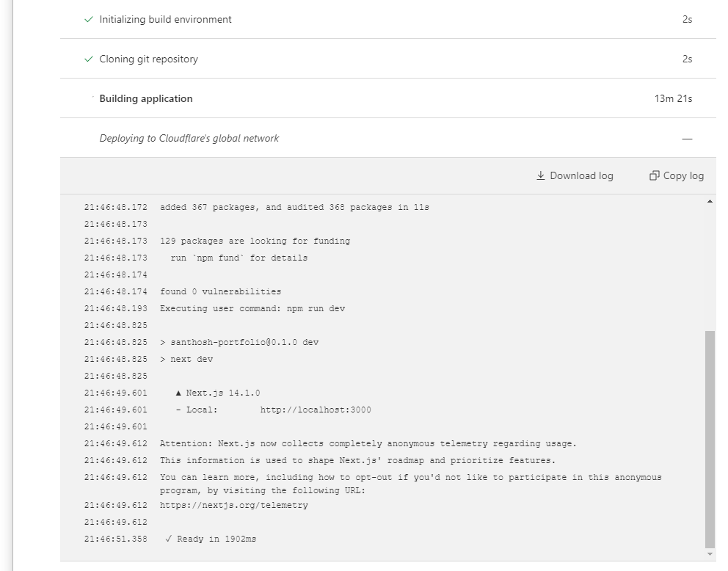Click the 13m 21s build duration

(673, 99)
